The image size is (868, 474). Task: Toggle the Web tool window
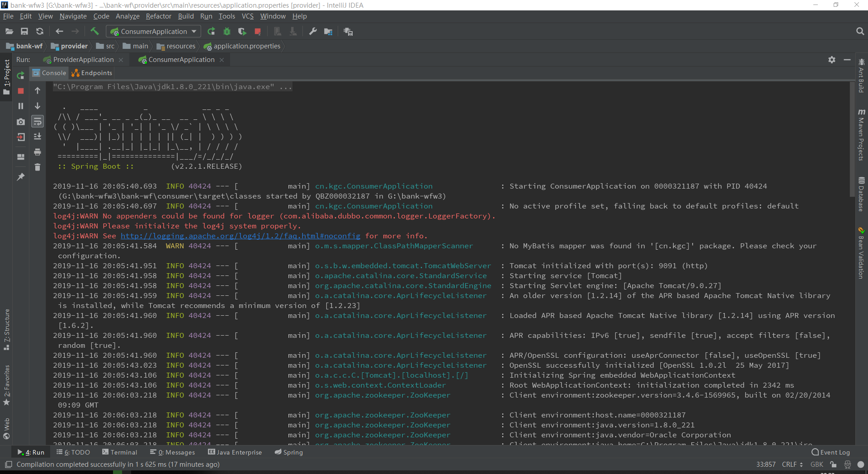tap(6, 428)
